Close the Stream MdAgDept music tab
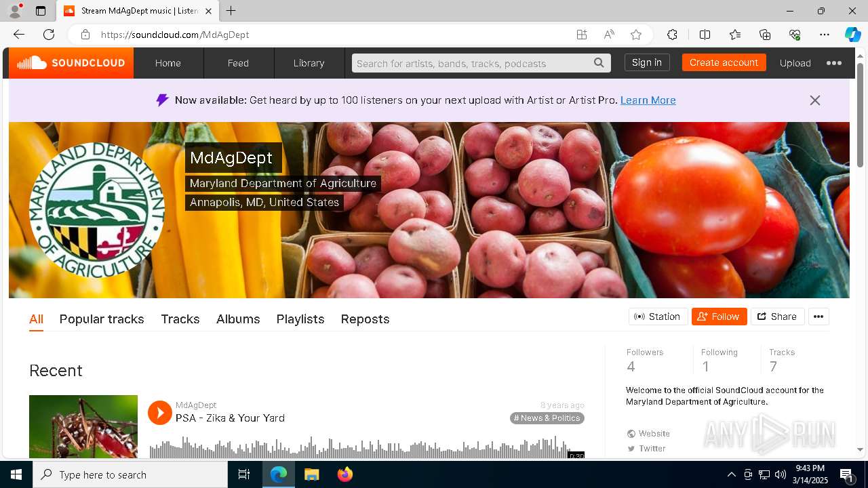 [x=208, y=11]
